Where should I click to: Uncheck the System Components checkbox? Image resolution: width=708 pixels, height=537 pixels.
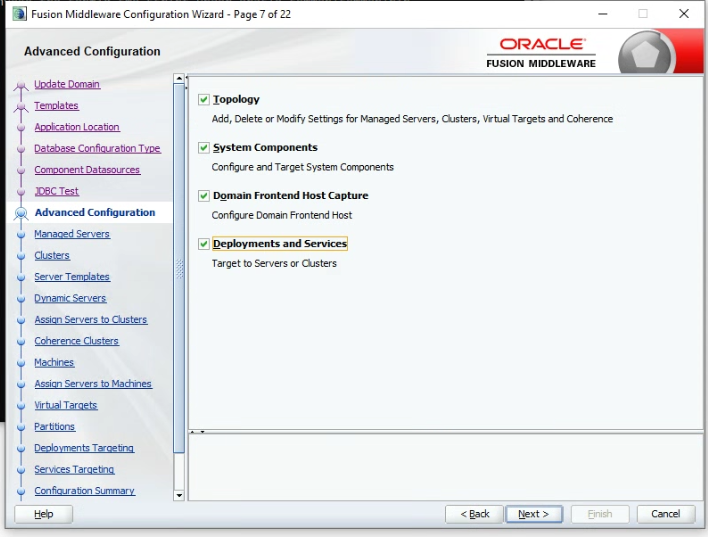click(204, 148)
